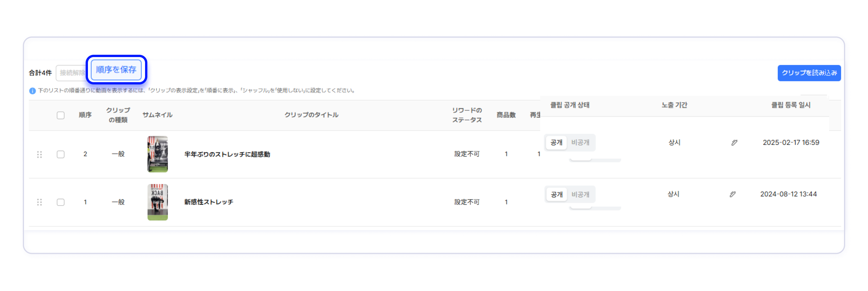
Task: Click the 클립 공개 상태 column header
Action: (x=570, y=105)
